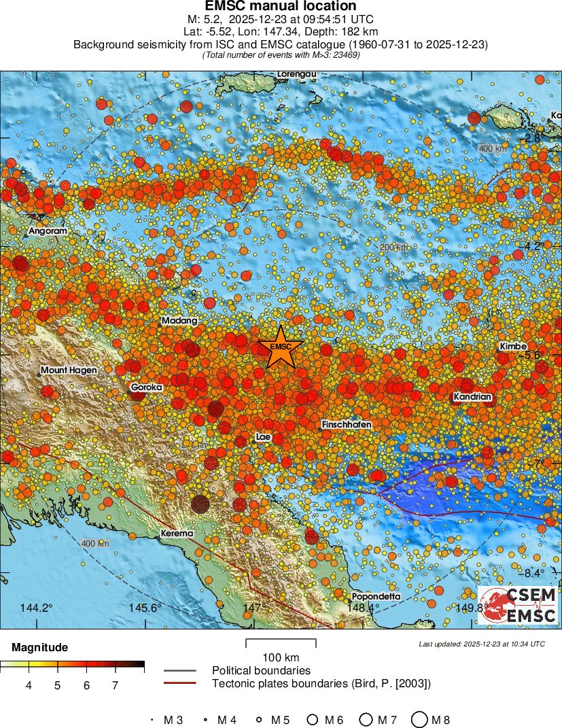Click the magnitude and time line M: 5.2

pyautogui.click(x=281, y=20)
